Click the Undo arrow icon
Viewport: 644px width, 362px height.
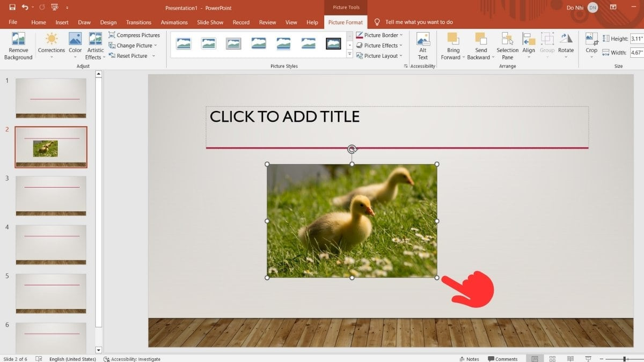pyautogui.click(x=25, y=8)
